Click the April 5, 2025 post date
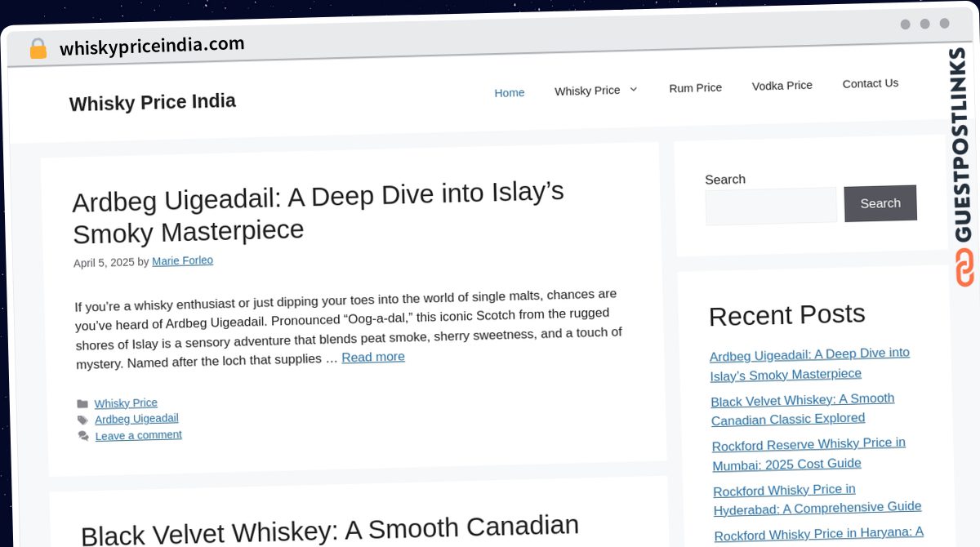 click(x=104, y=263)
